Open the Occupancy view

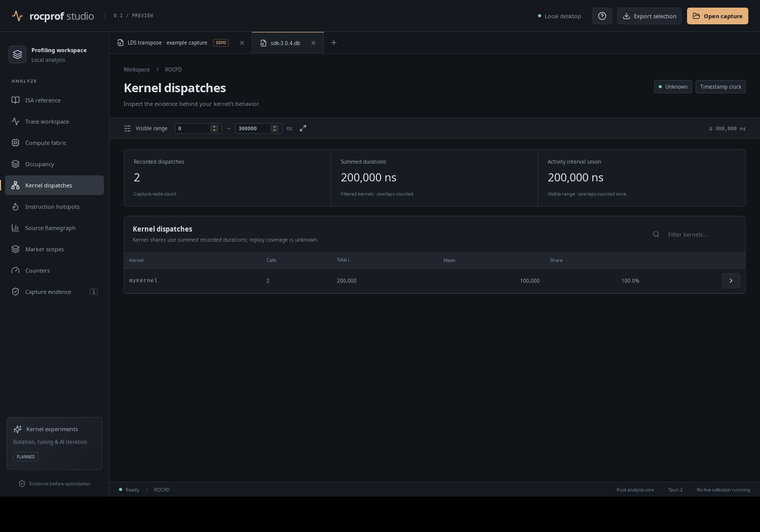[54, 164]
